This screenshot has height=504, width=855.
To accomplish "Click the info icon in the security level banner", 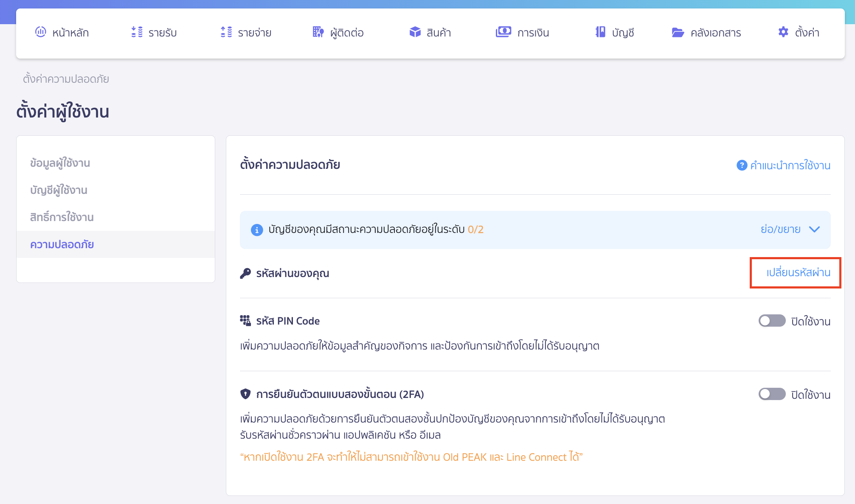I will [x=257, y=230].
